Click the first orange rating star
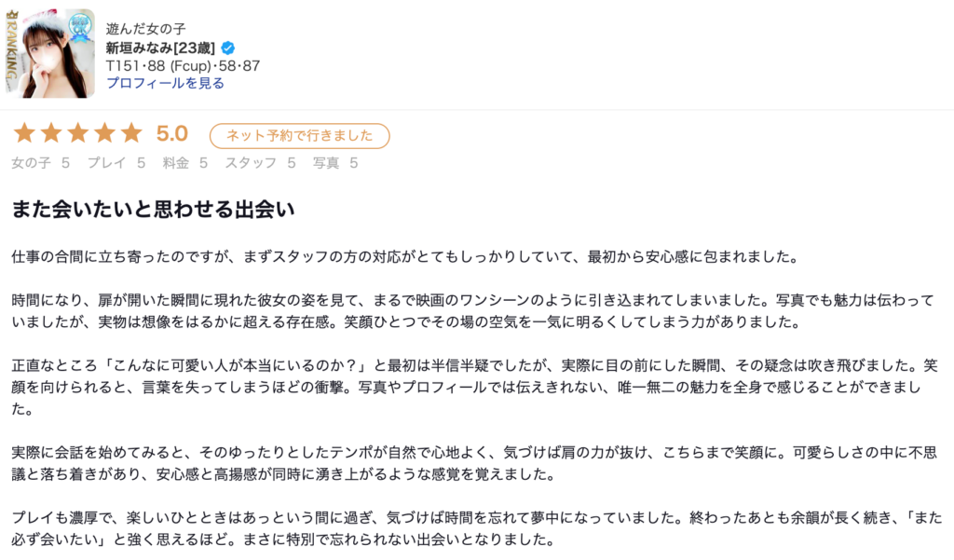 (x=24, y=134)
